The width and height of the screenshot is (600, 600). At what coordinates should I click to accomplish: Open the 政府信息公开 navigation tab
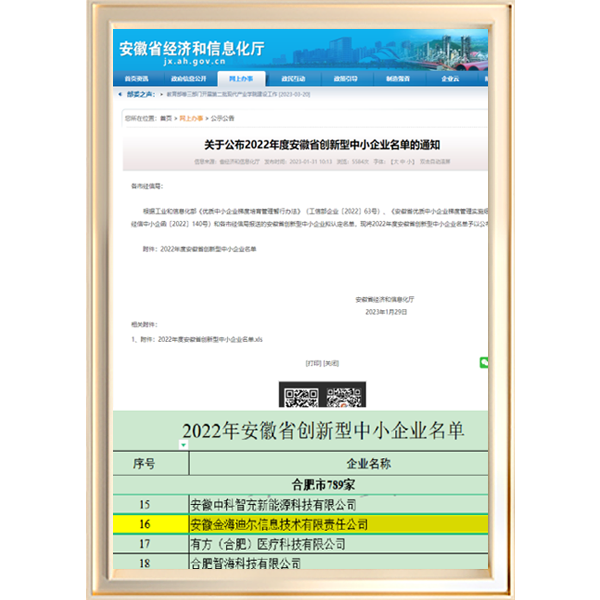(189, 79)
